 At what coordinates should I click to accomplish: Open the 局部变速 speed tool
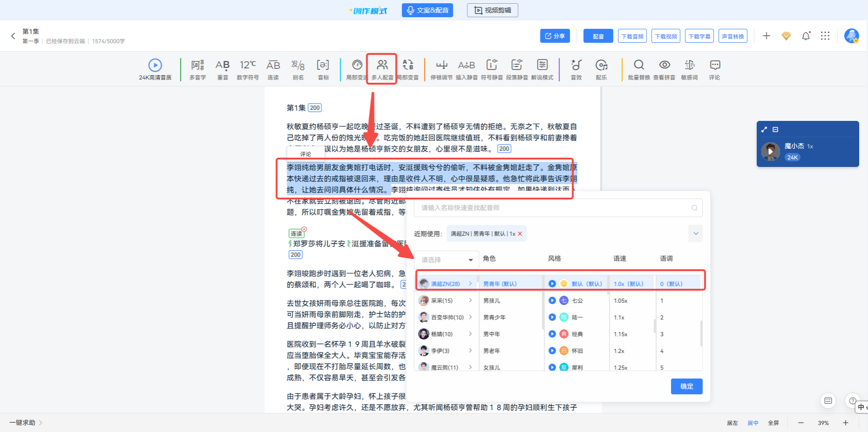click(357, 70)
